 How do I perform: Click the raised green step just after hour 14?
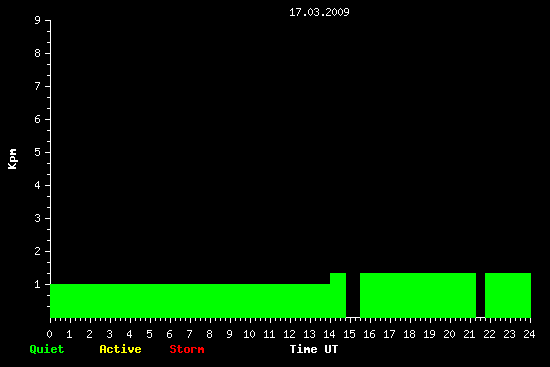[x=338, y=295]
